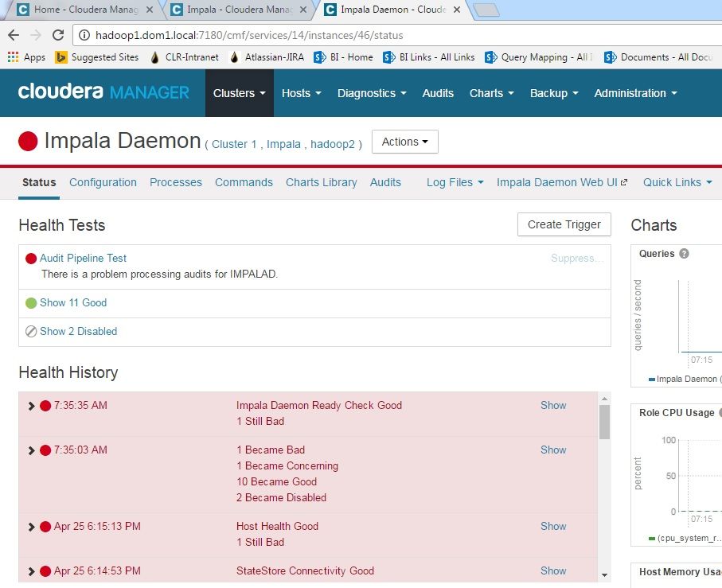The image size is (722, 588).
Task: Click the red status dot beside Audit Pipeline Test
Action: point(31,259)
